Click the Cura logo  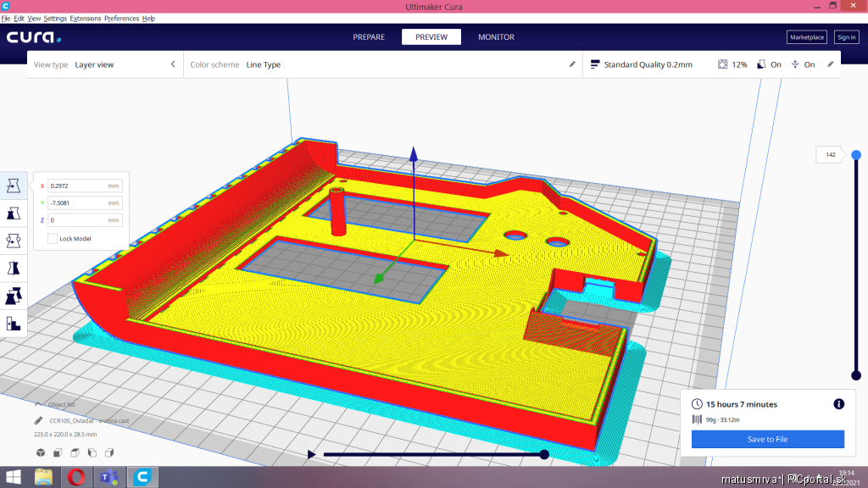click(x=34, y=37)
